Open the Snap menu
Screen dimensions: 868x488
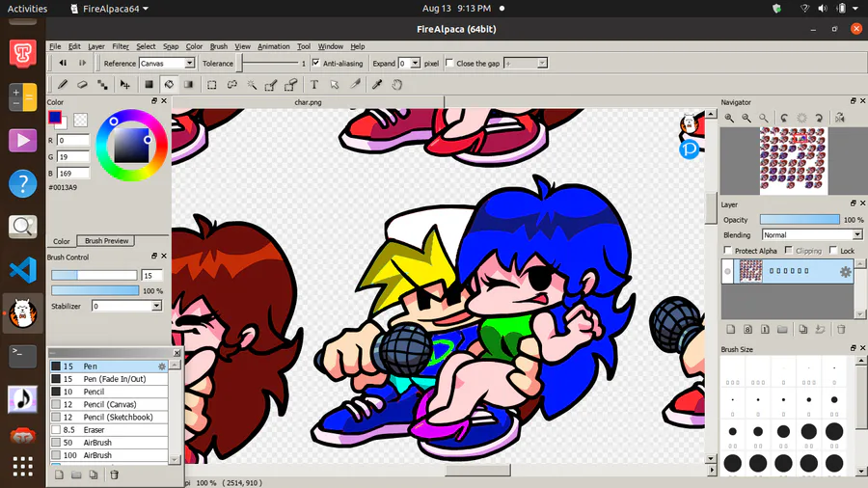171,46
